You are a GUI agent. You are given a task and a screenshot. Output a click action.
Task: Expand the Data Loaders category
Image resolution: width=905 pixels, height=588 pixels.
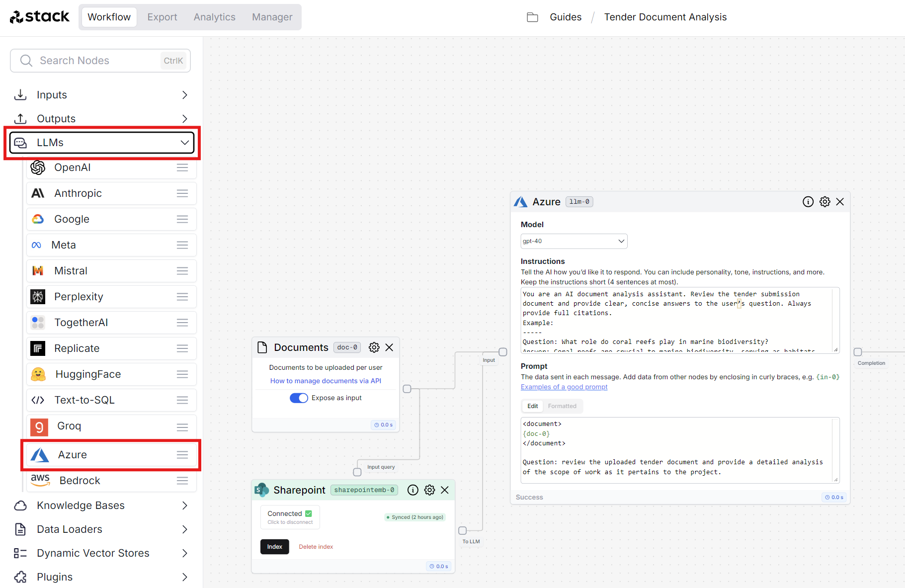[x=101, y=529]
